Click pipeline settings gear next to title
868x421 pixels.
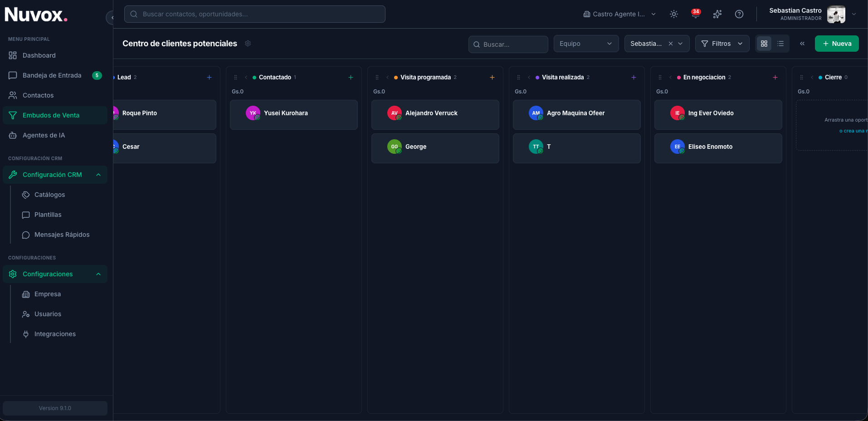click(x=248, y=44)
